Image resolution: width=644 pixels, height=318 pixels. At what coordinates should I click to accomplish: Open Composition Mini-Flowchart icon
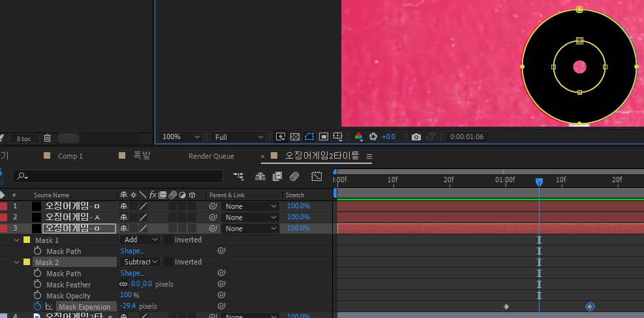(238, 176)
